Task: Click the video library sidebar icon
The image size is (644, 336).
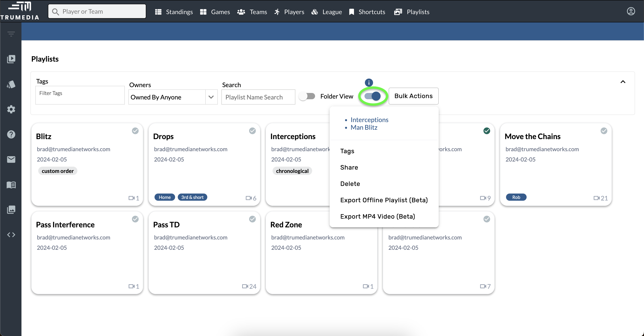Action: (x=11, y=59)
